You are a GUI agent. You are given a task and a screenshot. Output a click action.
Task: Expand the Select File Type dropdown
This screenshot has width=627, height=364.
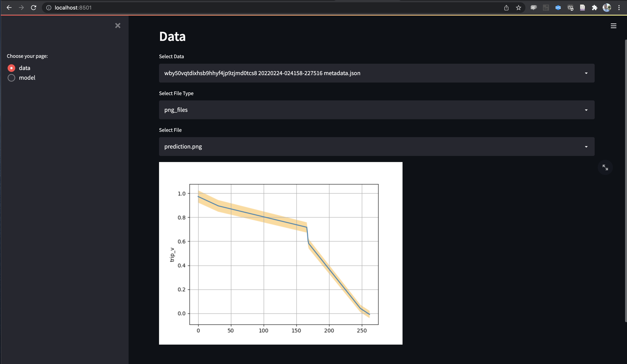[377, 110]
